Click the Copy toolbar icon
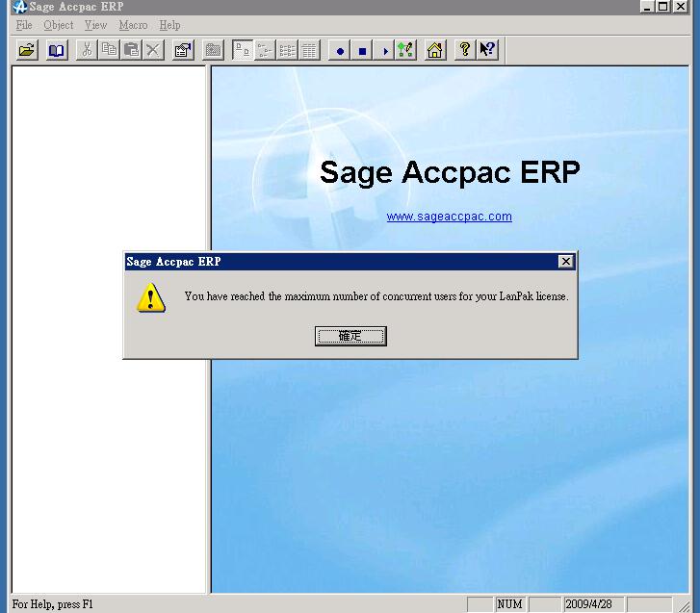The height and width of the screenshot is (613, 700). point(109,50)
